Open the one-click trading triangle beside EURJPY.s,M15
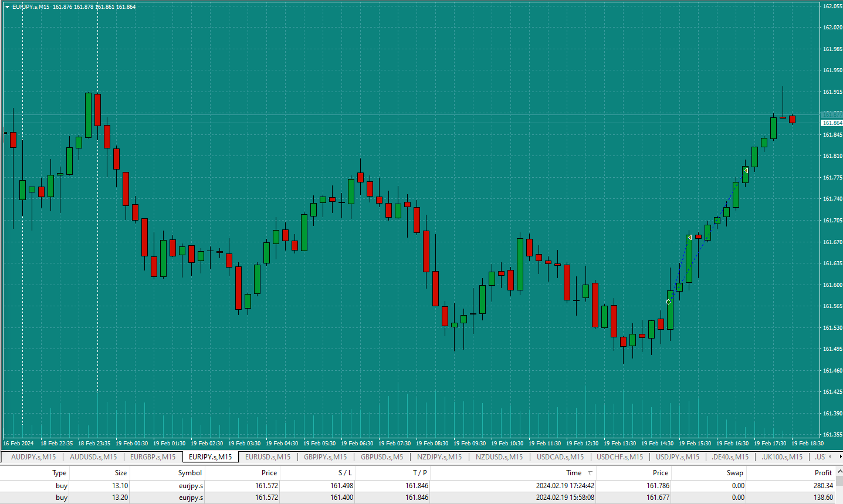 [7, 7]
